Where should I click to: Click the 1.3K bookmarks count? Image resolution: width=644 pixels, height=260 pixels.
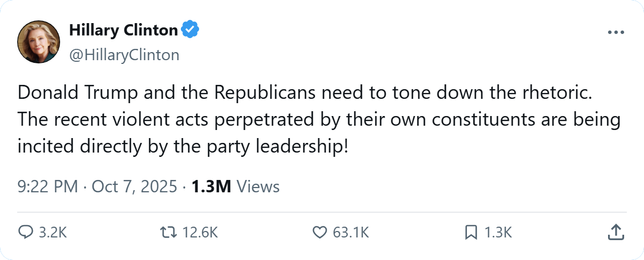[x=499, y=232]
